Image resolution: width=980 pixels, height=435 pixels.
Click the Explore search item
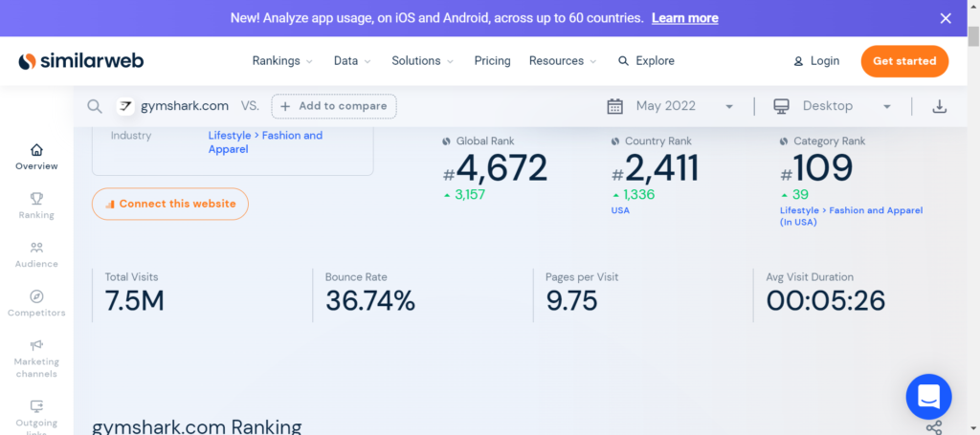pos(646,61)
